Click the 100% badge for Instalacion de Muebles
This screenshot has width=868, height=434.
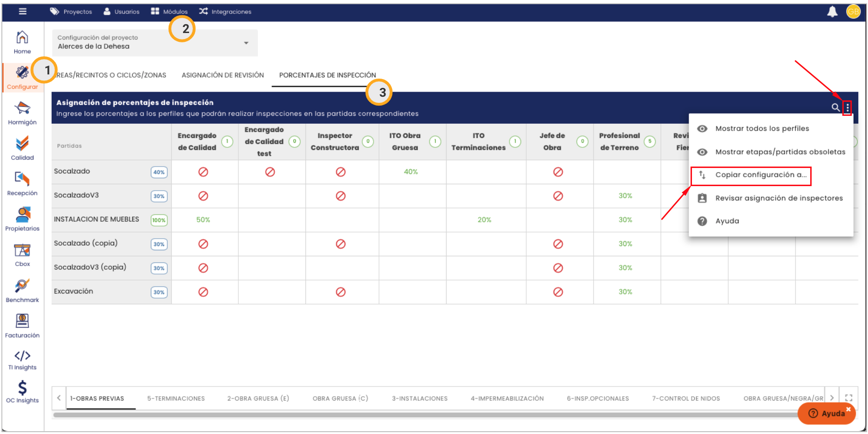pos(159,220)
